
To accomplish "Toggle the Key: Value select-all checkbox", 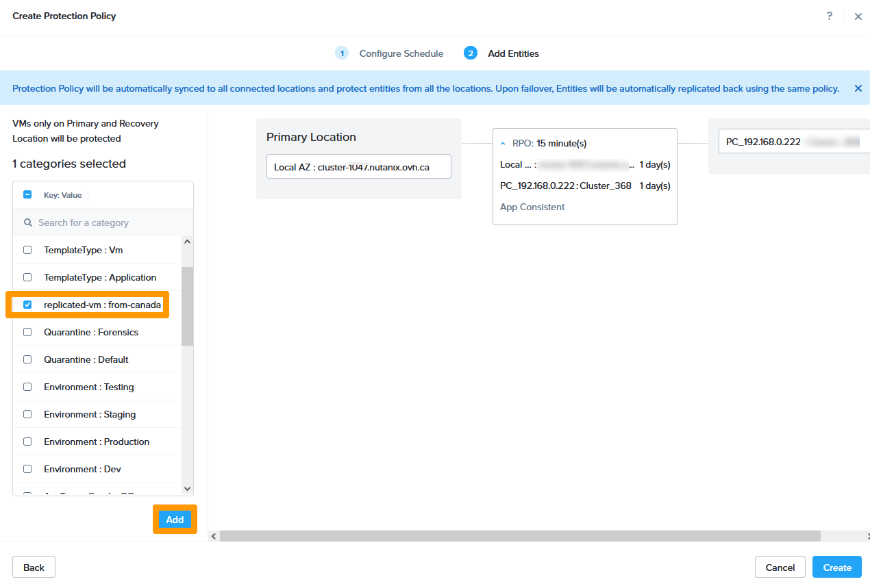I will pos(27,195).
